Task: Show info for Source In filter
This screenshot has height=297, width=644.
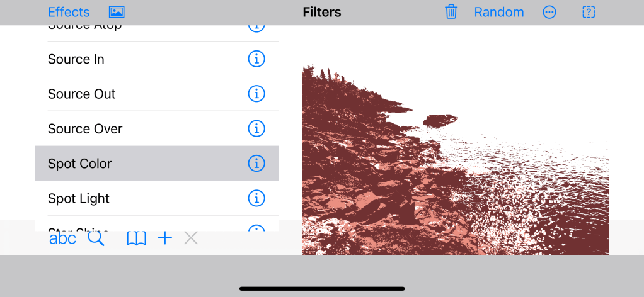Action: click(256, 59)
